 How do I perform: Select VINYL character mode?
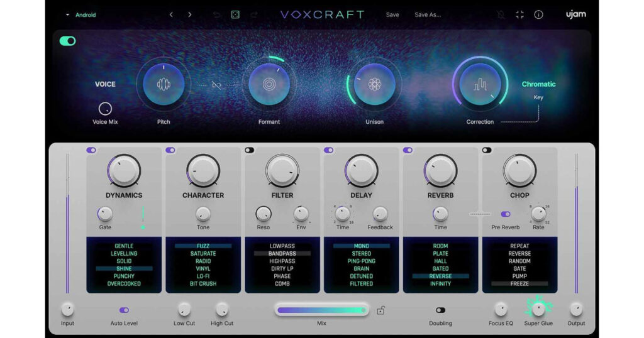[203, 269]
